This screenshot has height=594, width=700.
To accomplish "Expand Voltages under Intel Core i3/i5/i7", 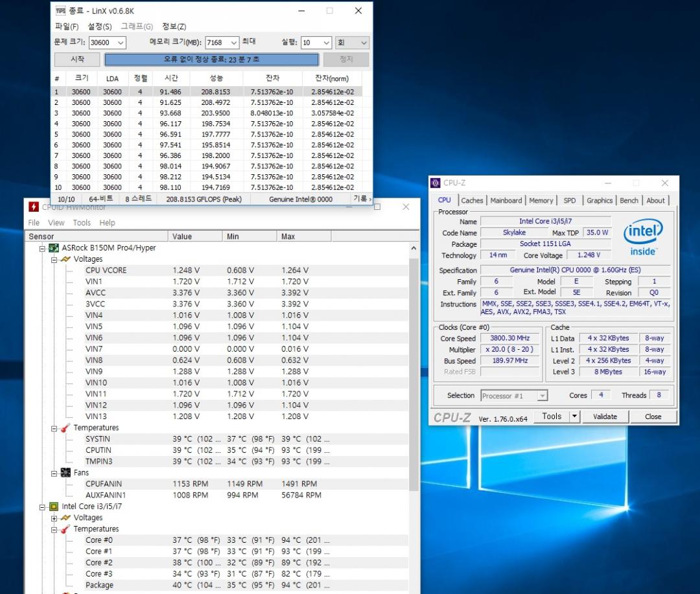I will pyautogui.click(x=54, y=518).
